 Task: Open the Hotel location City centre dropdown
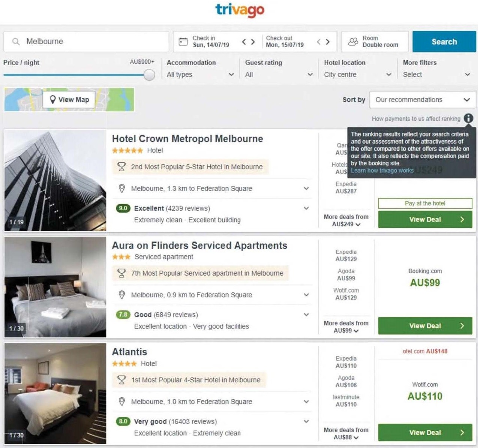358,75
